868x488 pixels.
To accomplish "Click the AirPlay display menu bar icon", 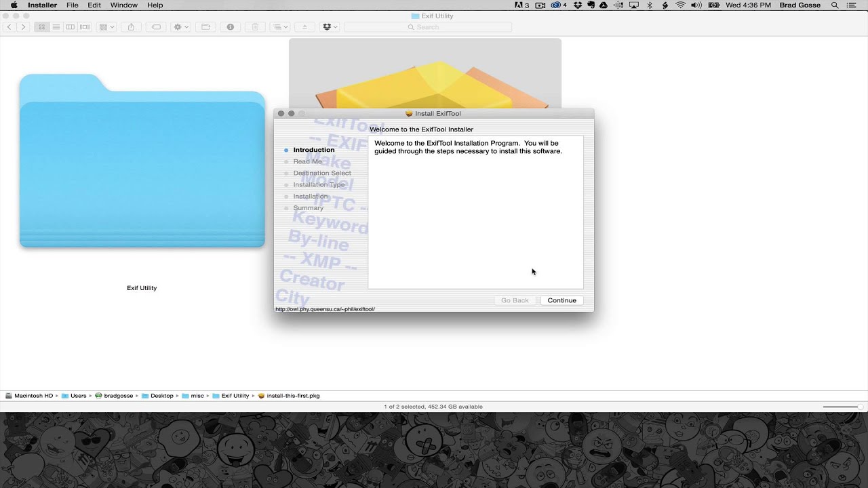I will point(634,5).
